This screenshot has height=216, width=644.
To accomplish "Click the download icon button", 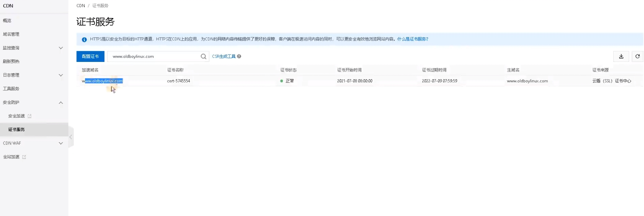I will [x=621, y=57].
